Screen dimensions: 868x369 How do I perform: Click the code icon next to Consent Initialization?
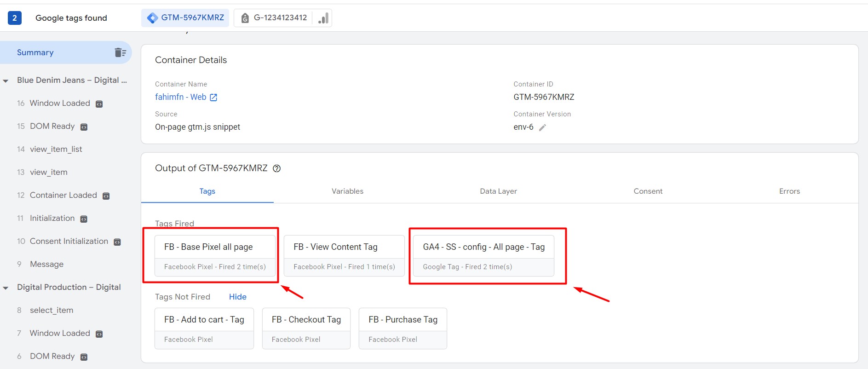tap(117, 242)
